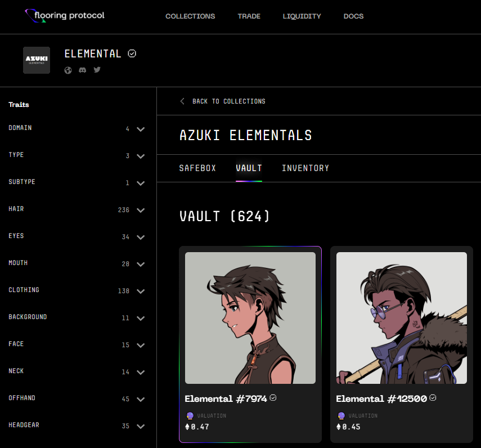The image size is (481, 448).
Task: Click VALUATION label under Elemental #12500
Action: coord(363,416)
